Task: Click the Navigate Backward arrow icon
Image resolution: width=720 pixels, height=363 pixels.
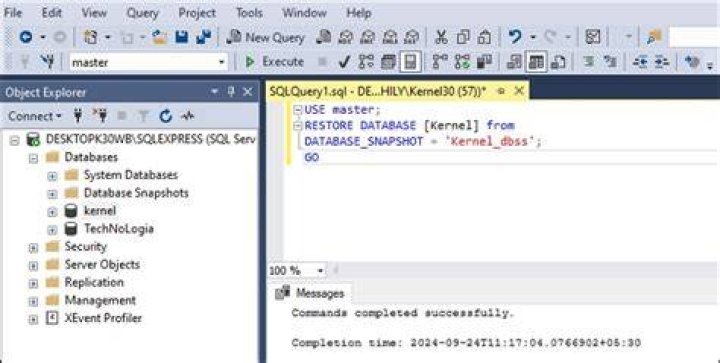Action: click(26, 37)
